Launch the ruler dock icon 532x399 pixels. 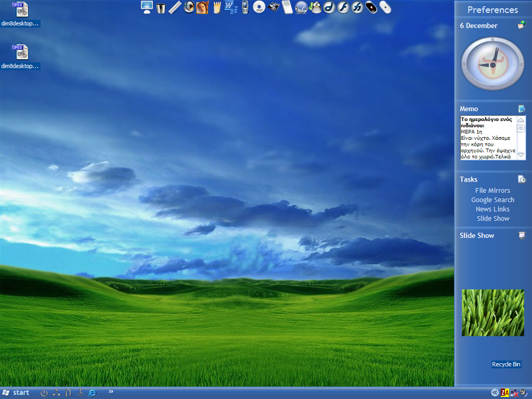(175, 7)
